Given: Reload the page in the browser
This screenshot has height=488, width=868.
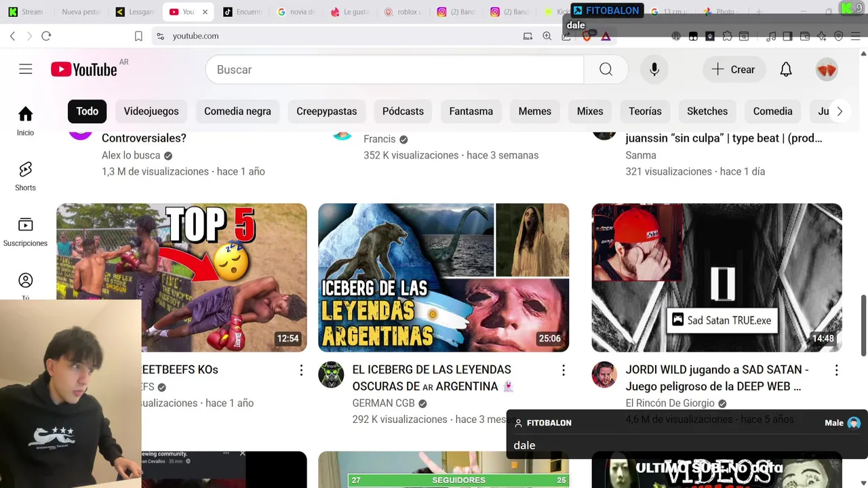Looking at the screenshot, I should (46, 36).
